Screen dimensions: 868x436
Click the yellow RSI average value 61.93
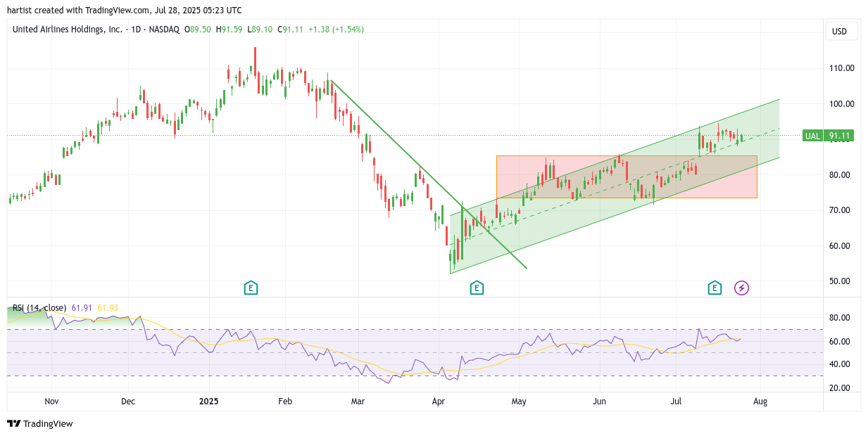click(x=108, y=308)
